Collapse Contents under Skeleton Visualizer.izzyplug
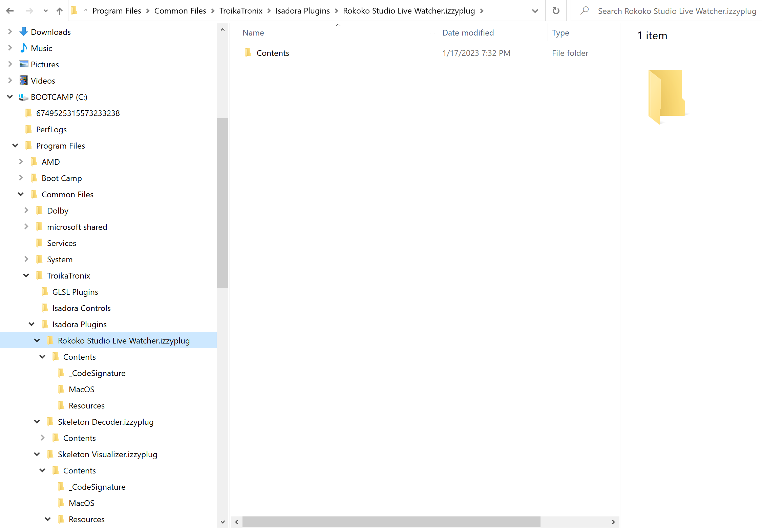 click(x=43, y=470)
